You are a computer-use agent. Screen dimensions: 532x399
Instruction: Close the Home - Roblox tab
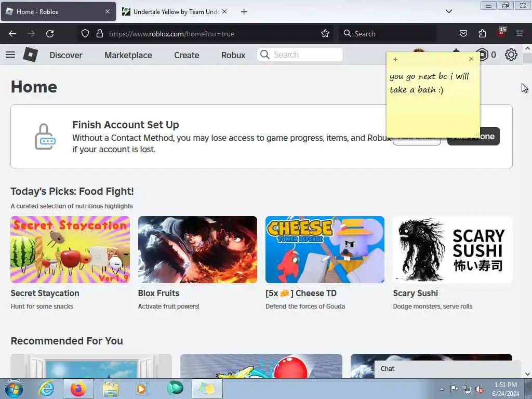(108, 11)
